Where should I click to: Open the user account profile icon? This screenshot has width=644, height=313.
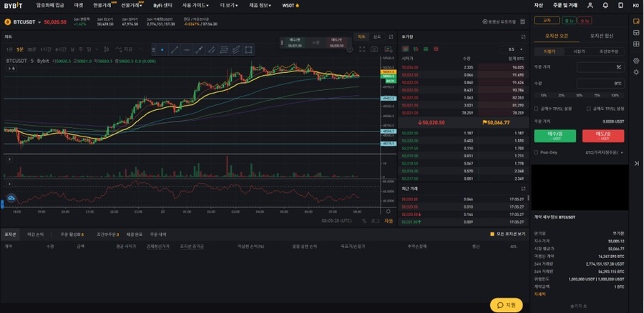tap(590, 5)
